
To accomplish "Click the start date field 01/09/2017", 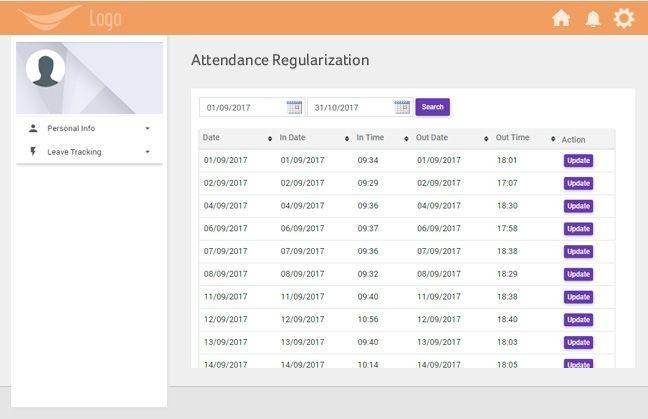I will point(240,107).
